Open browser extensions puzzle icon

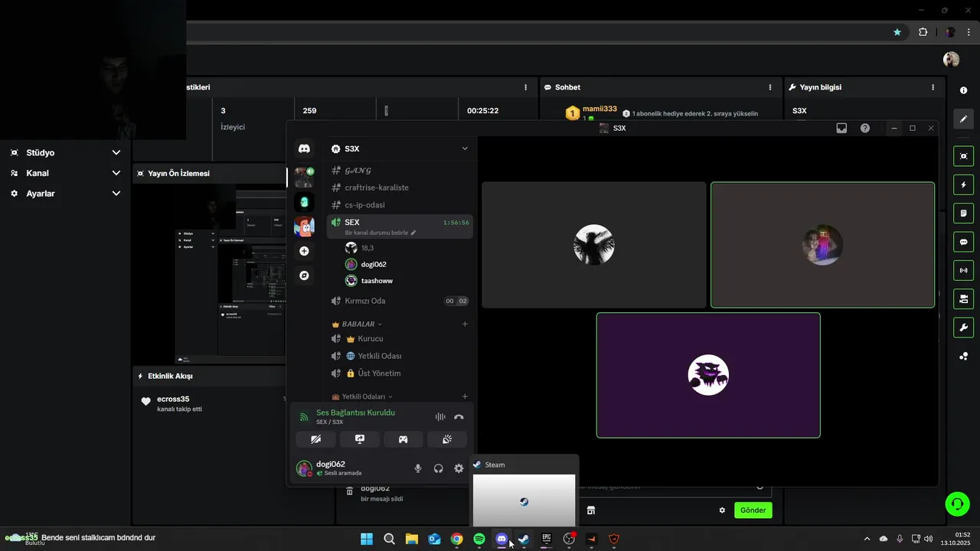[923, 32]
